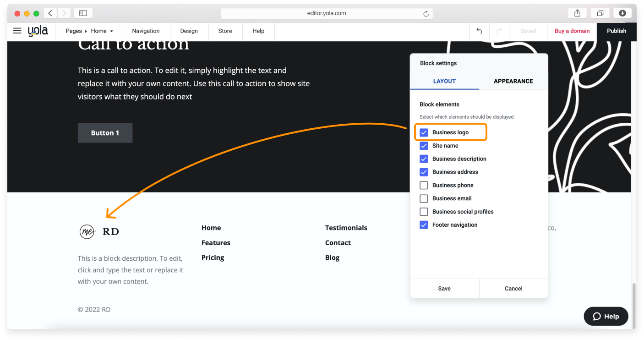This screenshot has width=644, height=340.
Task: Enable the Business social profiles checkbox
Action: coord(424,212)
